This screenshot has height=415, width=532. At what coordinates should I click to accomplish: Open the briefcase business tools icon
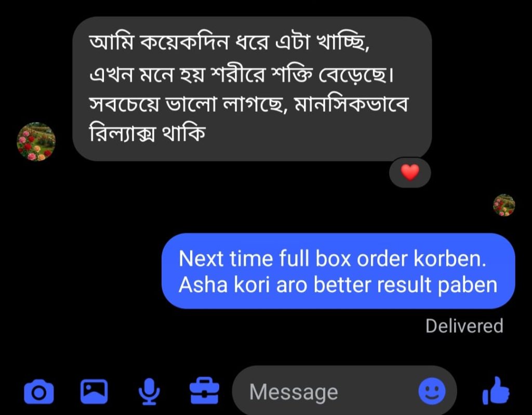(204, 391)
